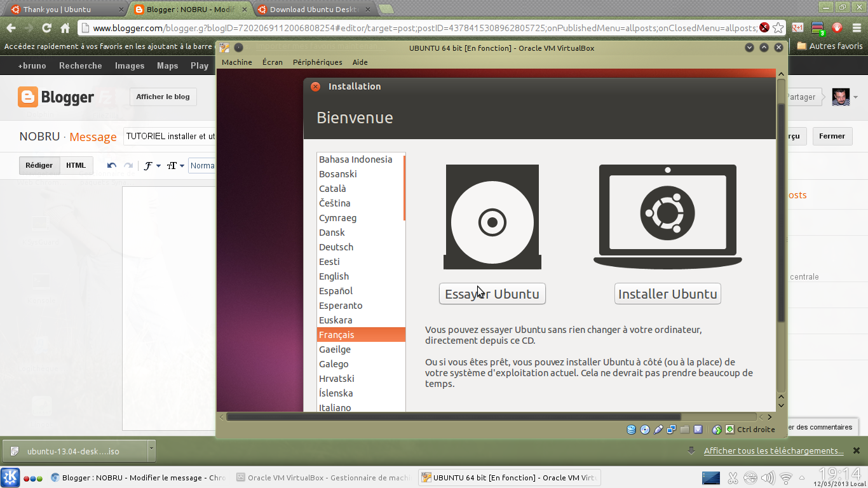Click the stacked-bars extension with badge 3
868x488 pixels.
[818, 28]
